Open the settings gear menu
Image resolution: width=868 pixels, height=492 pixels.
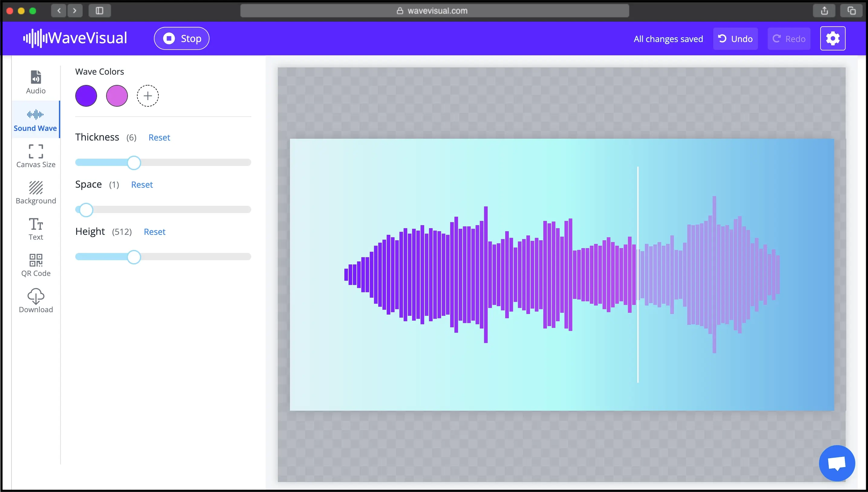pyautogui.click(x=833, y=38)
